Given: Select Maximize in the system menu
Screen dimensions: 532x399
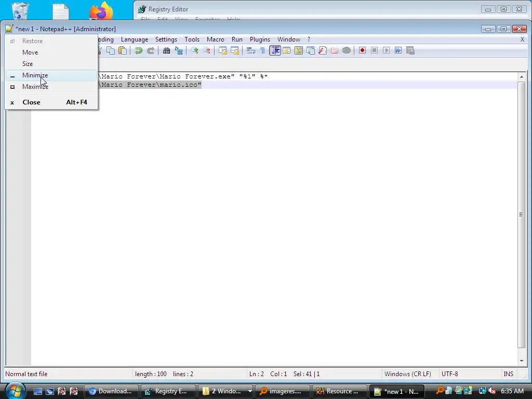Looking at the screenshot, I should tap(51, 87).
